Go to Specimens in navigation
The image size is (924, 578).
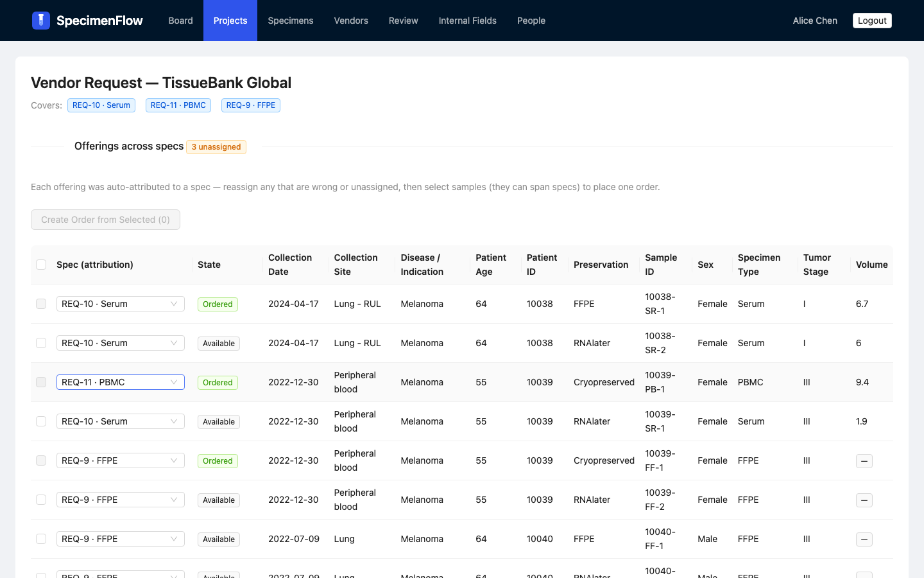coord(291,21)
